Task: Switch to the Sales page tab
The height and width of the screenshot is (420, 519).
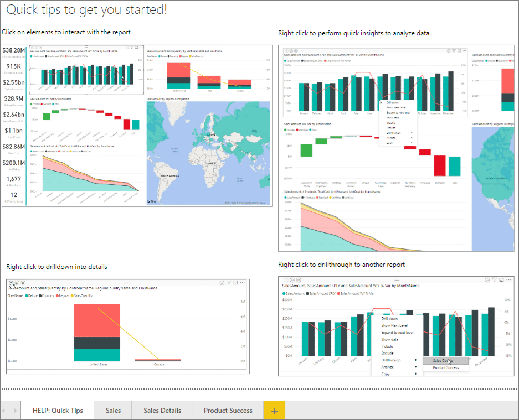Action: tap(113, 411)
